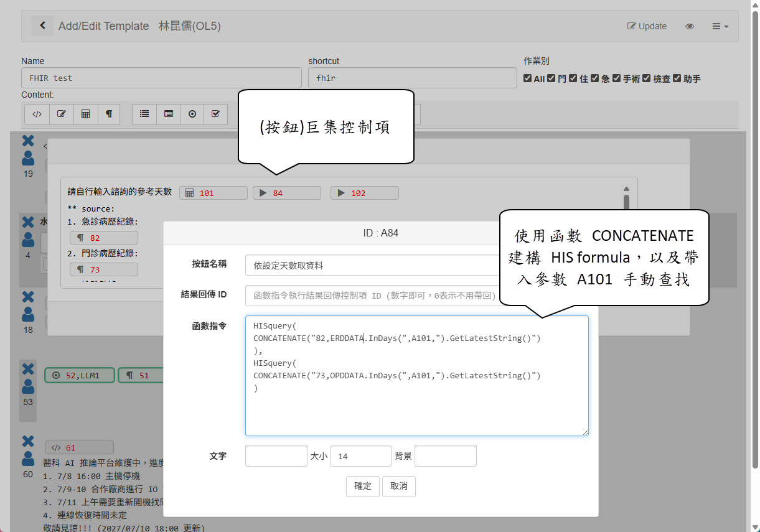This screenshot has width=760, height=532.
Task: Toggle the 助手 checkbox
Action: [x=677, y=78]
